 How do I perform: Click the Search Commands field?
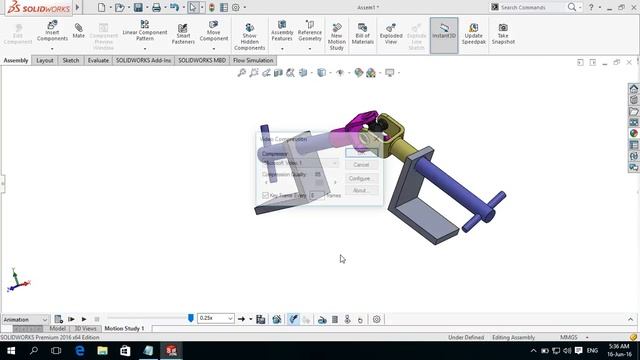[x=533, y=7]
